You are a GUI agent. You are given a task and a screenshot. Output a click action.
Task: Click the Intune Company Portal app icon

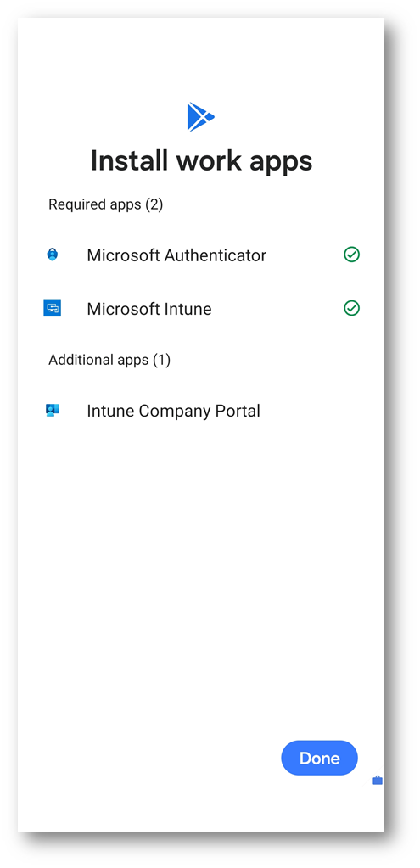pos(52,410)
